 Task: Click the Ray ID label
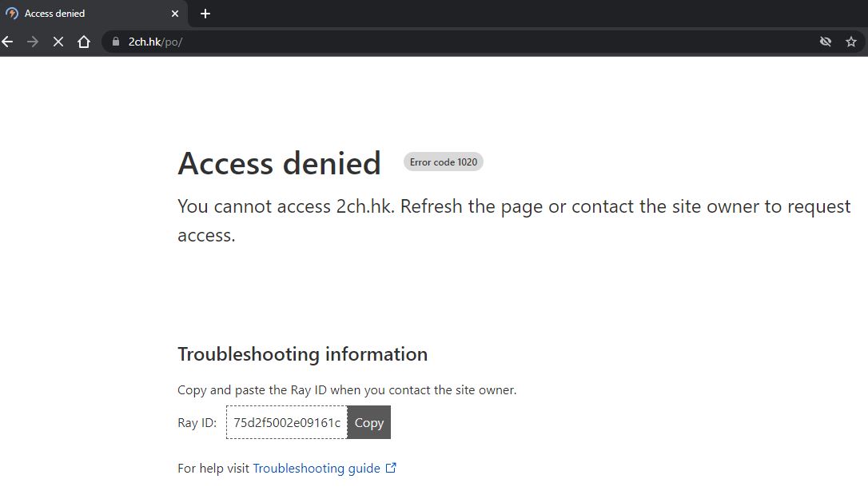197,422
